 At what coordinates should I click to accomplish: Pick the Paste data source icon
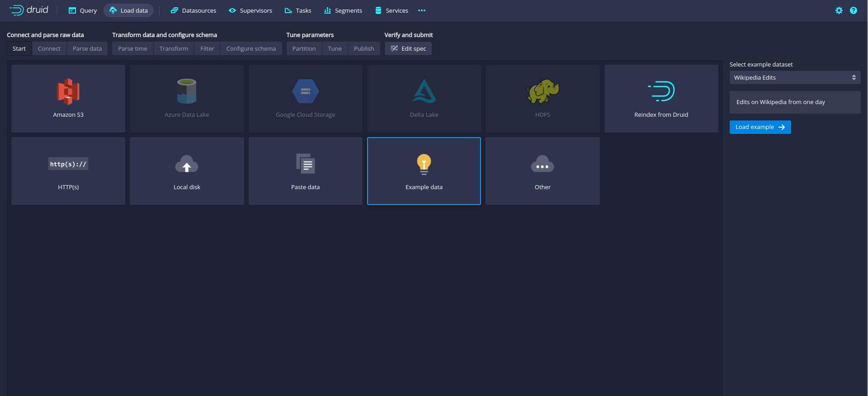[306, 164]
